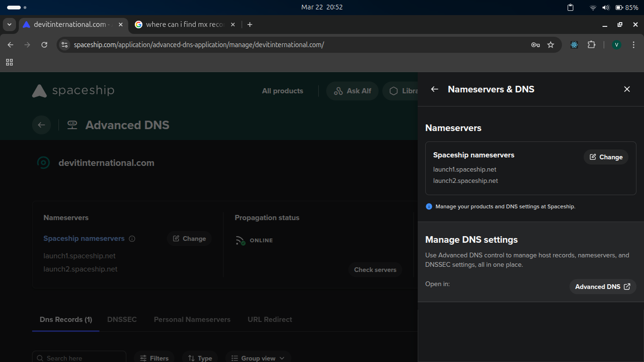644x362 pixels.
Task: Open the Chrome apps grid shortcut
Action: pos(9,62)
